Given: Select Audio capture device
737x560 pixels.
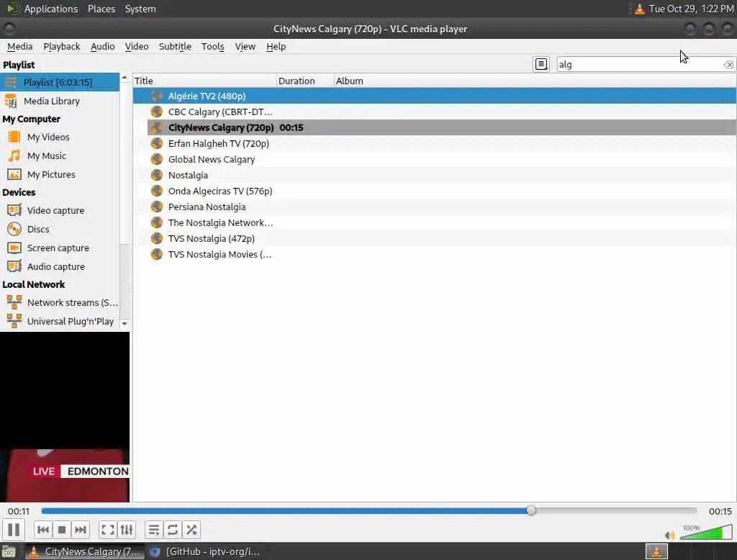Looking at the screenshot, I should click(x=60, y=266).
